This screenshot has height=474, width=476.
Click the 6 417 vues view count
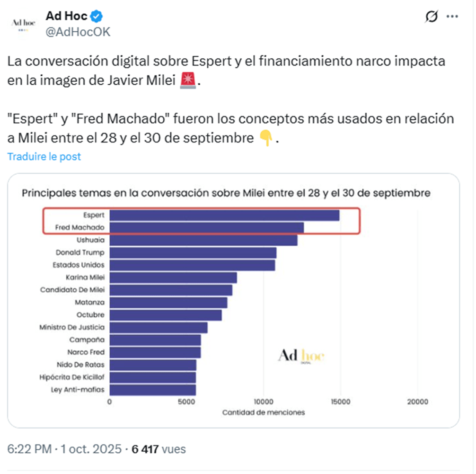(x=158, y=449)
